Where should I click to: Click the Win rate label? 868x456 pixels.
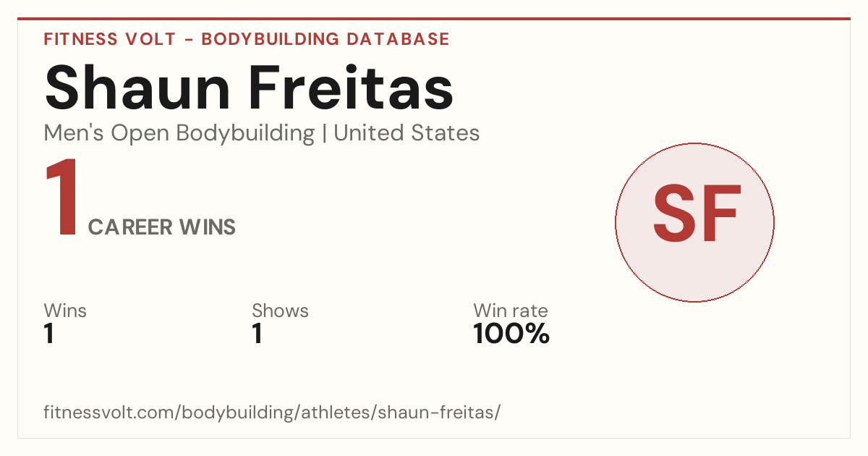[x=511, y=311]
